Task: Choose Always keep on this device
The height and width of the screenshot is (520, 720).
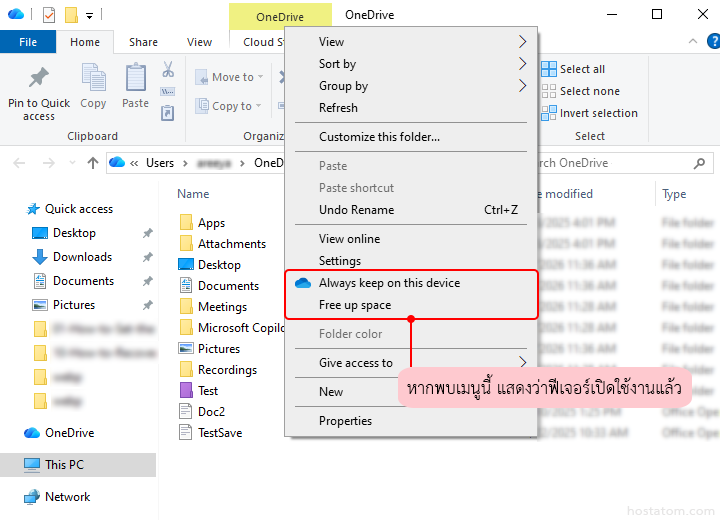Action: [x=411, y=283]
